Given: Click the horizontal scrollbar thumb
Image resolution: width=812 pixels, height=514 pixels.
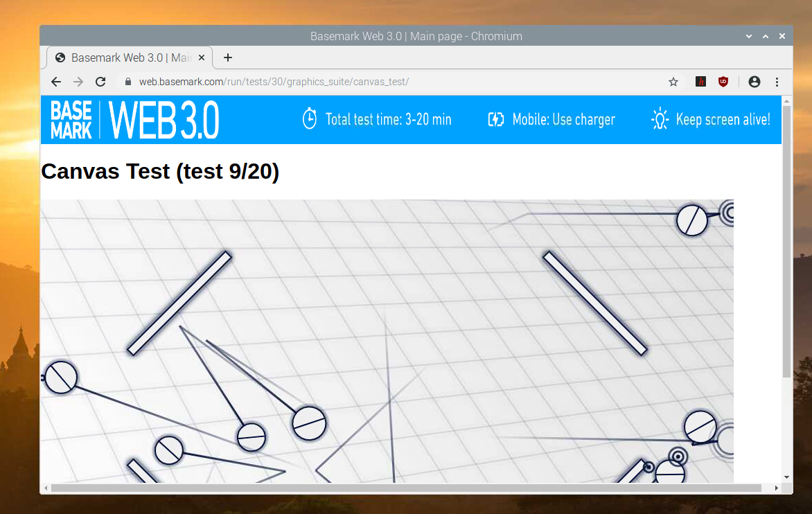Looking at the screenshot, I should (407, 488).
